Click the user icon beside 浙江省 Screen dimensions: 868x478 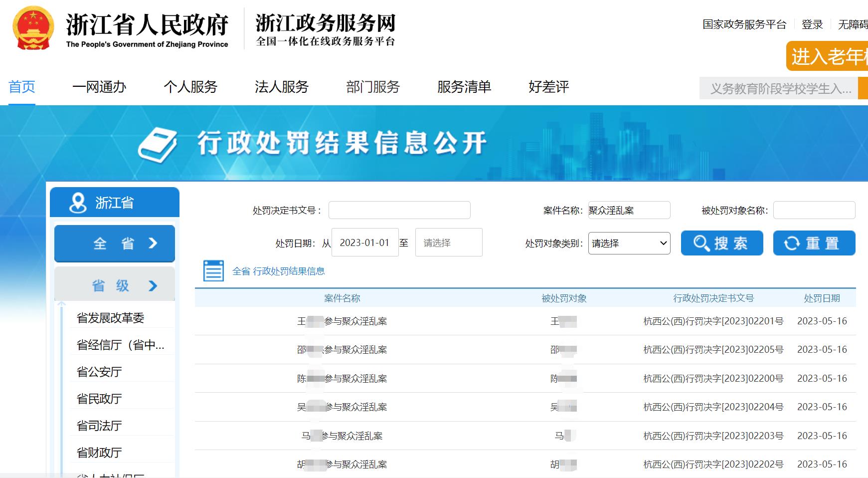coord(78,203)
